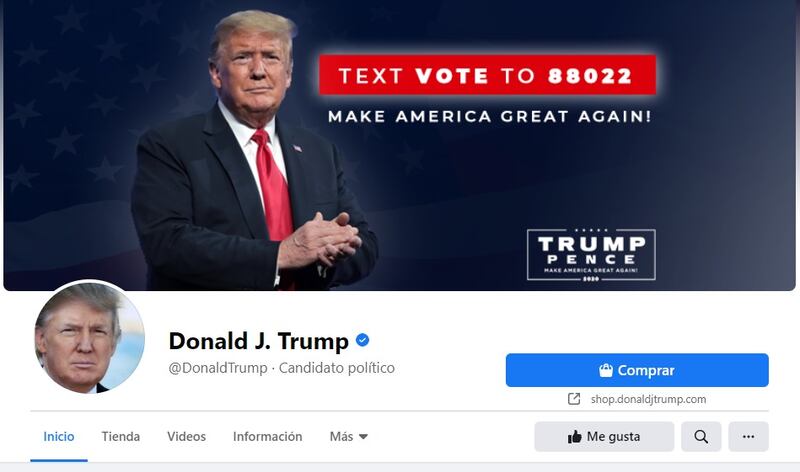Click the Trump Pence 2020 logo on cover

591,255
